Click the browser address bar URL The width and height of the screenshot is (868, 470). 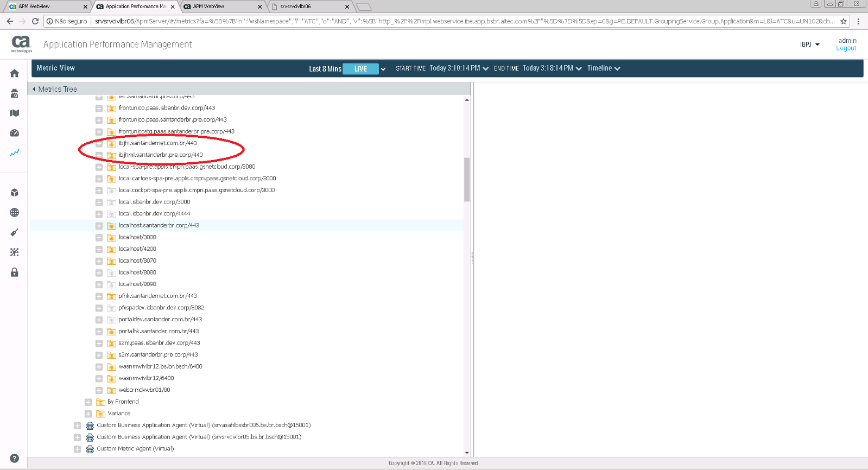coord(465,21)
